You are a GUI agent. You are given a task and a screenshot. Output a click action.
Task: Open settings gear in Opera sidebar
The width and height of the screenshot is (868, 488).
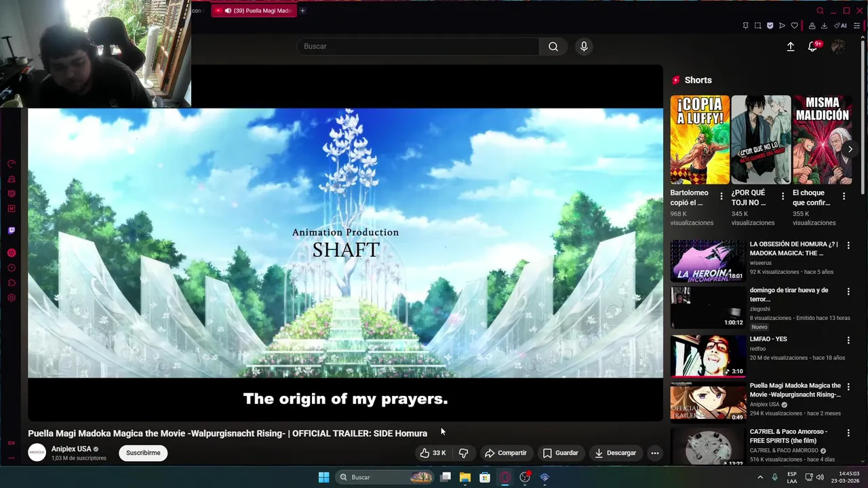12,298
